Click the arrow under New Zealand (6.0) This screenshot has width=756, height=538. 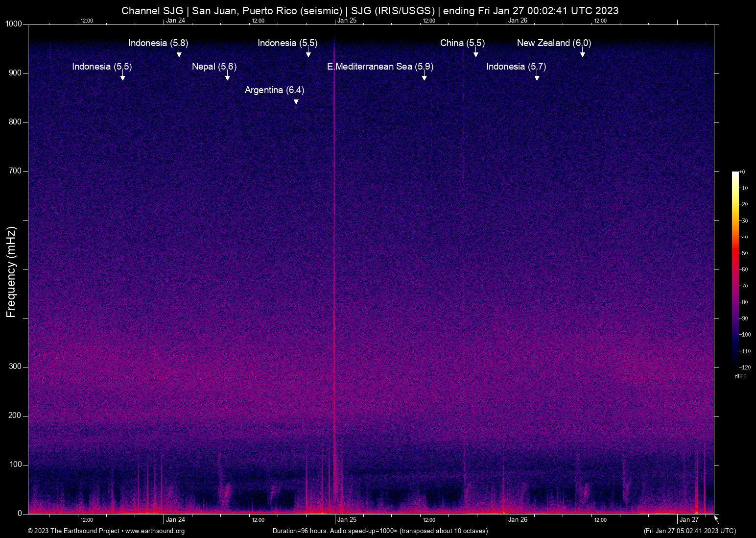583,53
